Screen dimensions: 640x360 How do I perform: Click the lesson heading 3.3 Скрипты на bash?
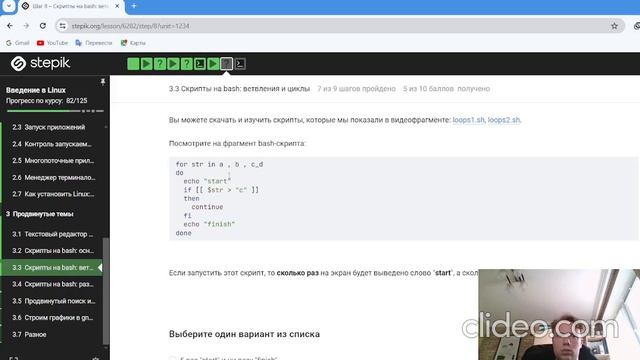pos(239,89)
